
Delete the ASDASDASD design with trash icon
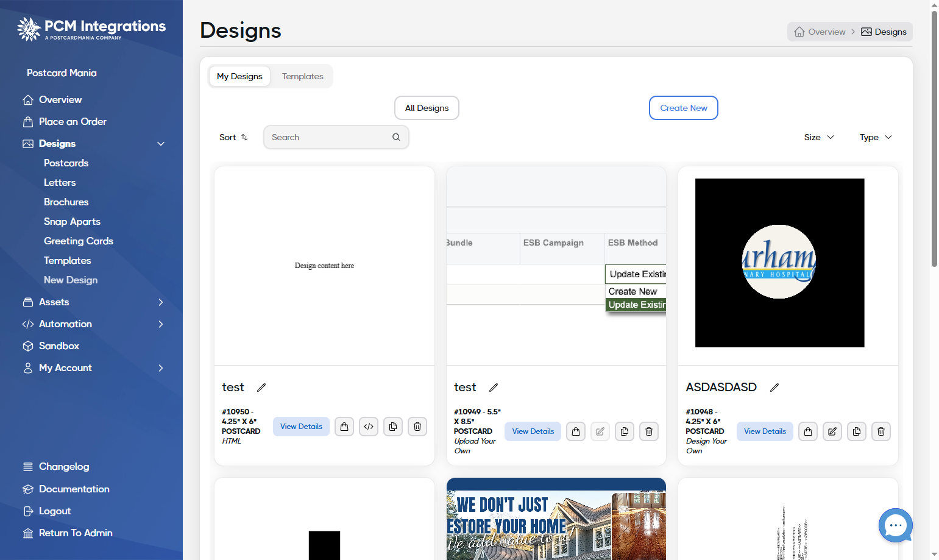click(881, 431)
